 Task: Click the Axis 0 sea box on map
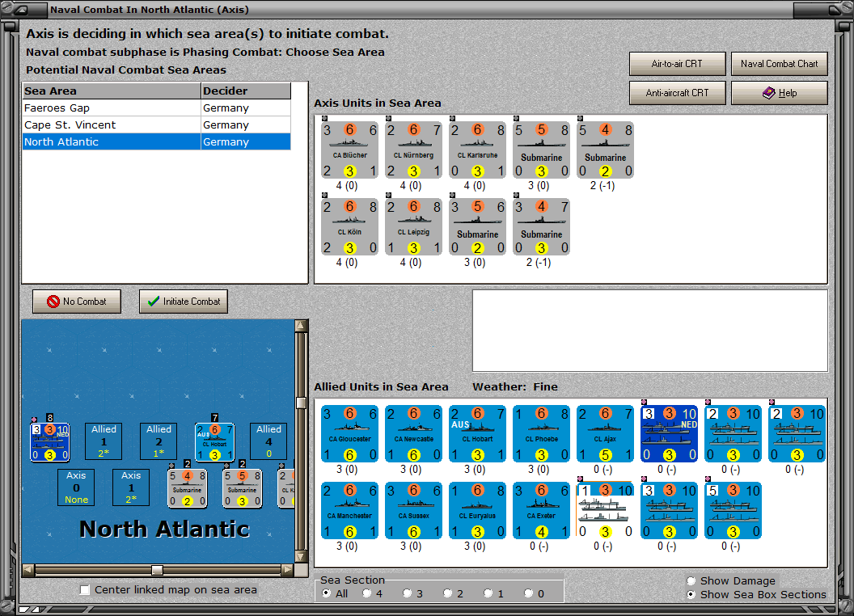pos(76,487)
